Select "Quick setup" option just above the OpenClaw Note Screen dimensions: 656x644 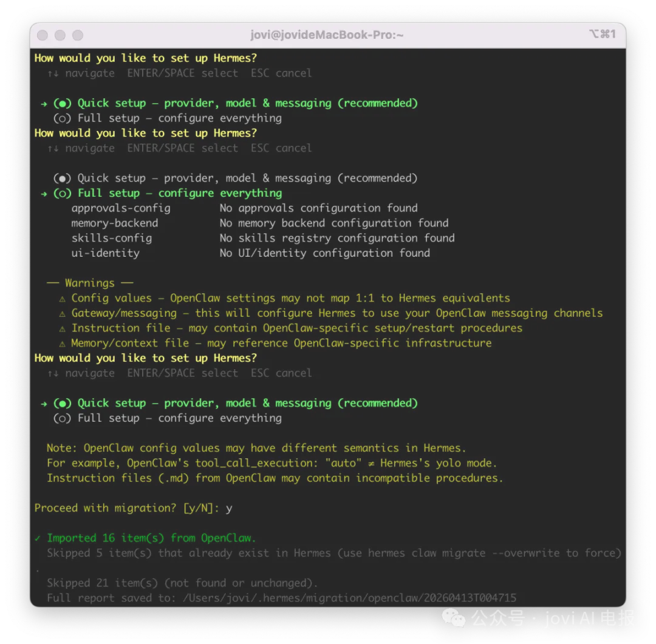tap(235, 404)
